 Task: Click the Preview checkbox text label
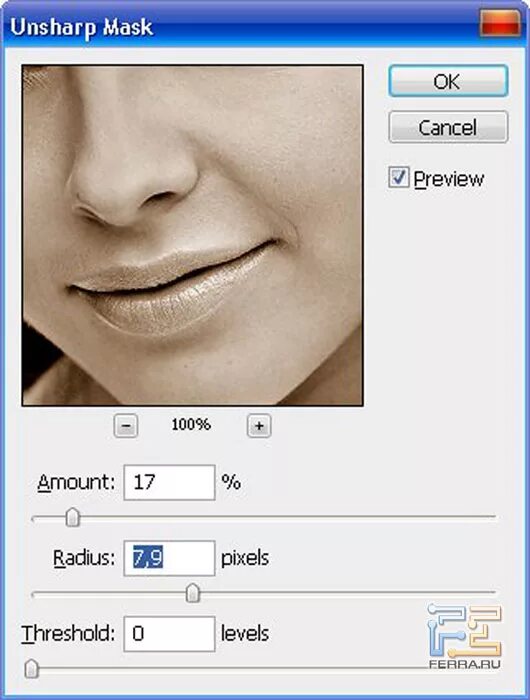click(449, 179)
